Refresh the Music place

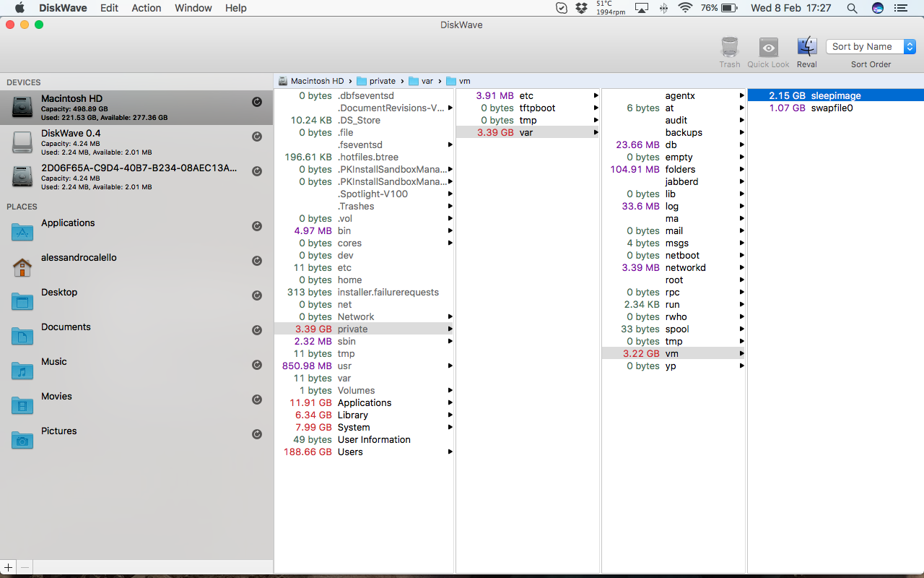pos(256,365)
